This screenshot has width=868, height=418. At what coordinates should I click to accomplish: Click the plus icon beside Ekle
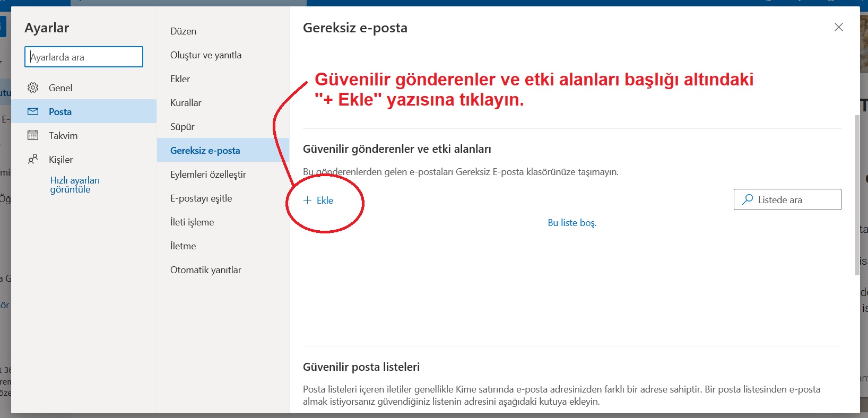pos(307,200)
